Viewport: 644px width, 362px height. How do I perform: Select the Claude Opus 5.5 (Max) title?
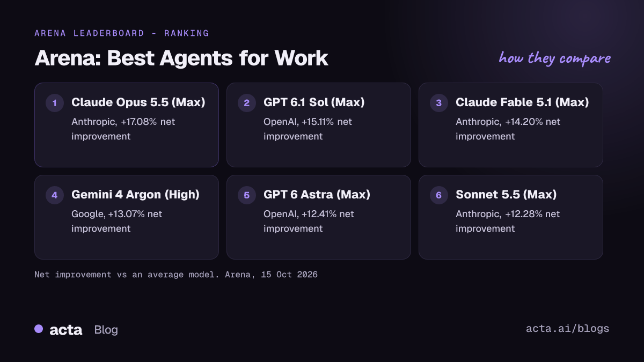click(x=138, y=102)
